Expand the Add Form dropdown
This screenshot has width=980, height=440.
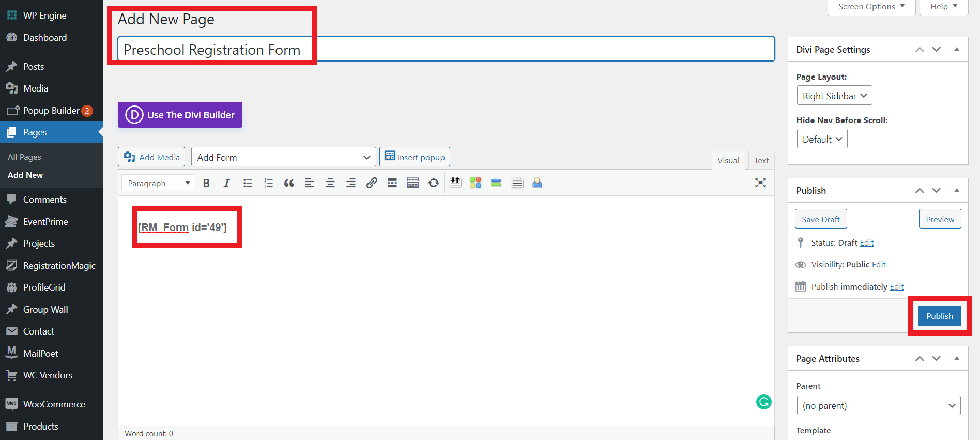(x=283, y=157)
